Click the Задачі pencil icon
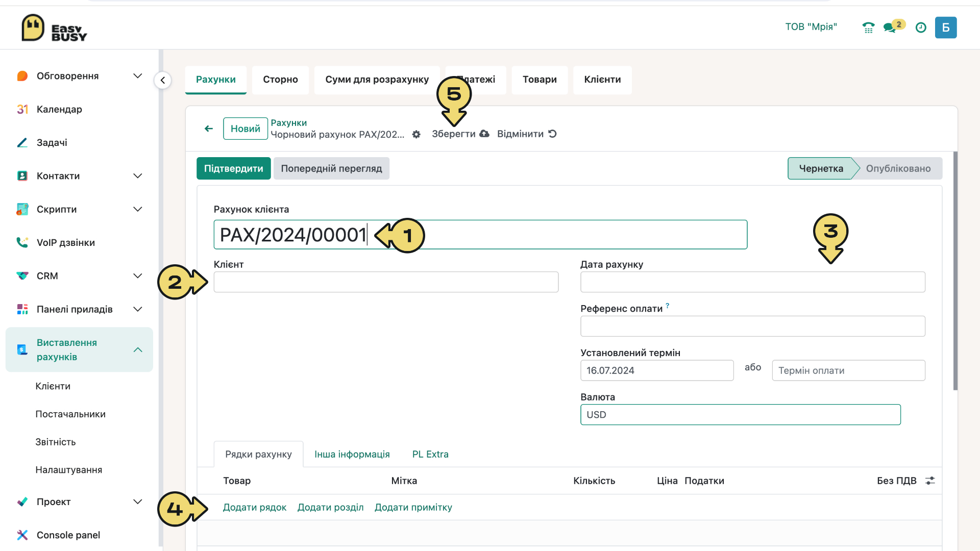 [x=22, y=142]
